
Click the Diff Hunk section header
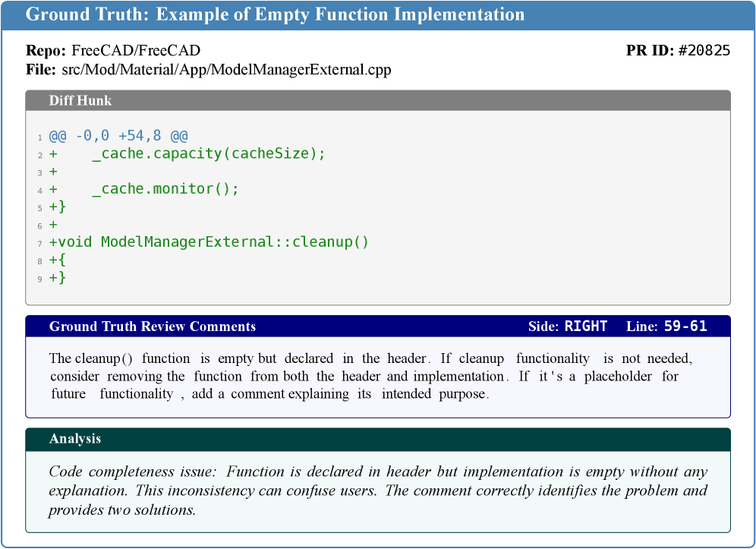[x=81, y=100]
